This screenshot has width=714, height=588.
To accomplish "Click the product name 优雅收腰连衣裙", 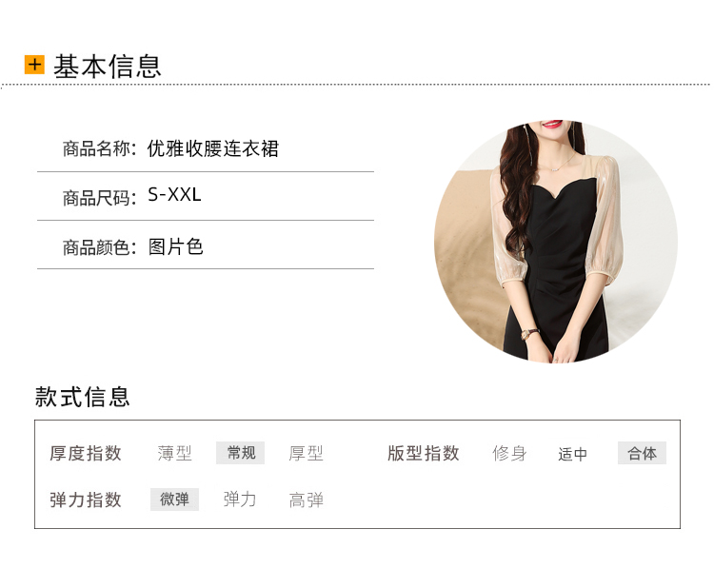I will pyautogui.click(x=212, y=148).
